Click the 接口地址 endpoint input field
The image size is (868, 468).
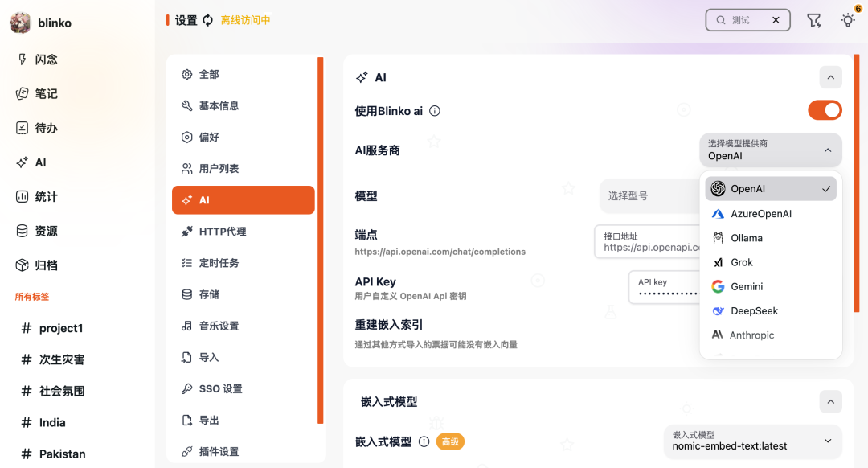pyautogui.click(x=648, y=241)
